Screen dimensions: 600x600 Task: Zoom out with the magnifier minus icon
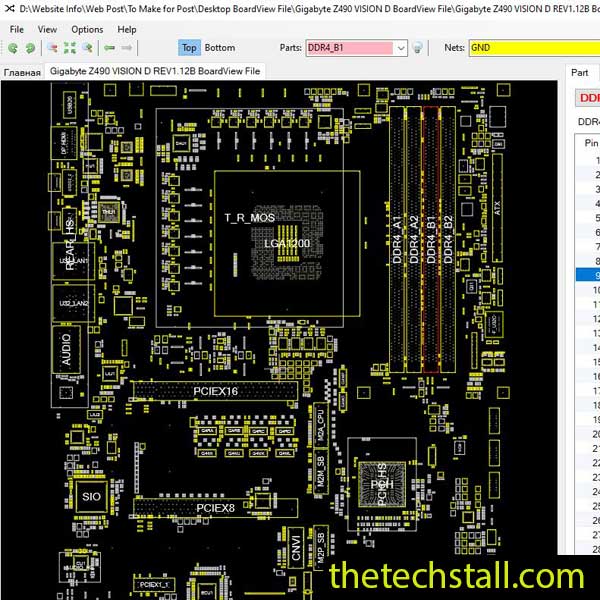tap(52, 48)
